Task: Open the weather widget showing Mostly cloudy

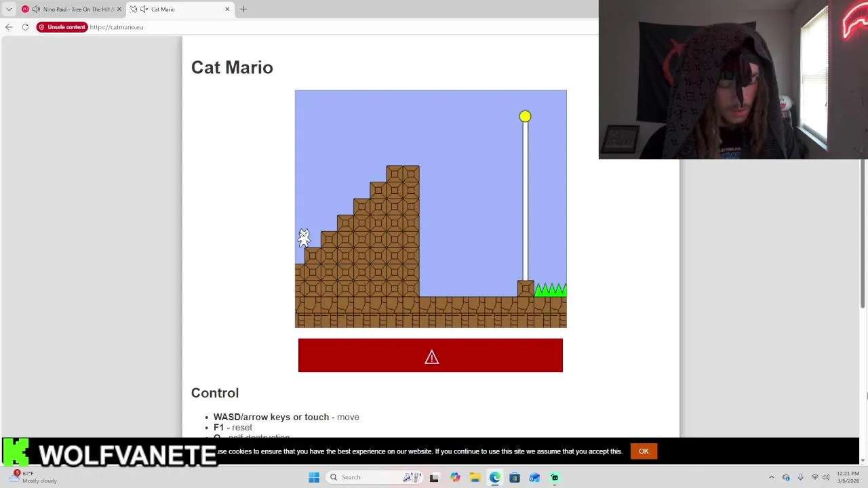Action: tap(33, 477)
